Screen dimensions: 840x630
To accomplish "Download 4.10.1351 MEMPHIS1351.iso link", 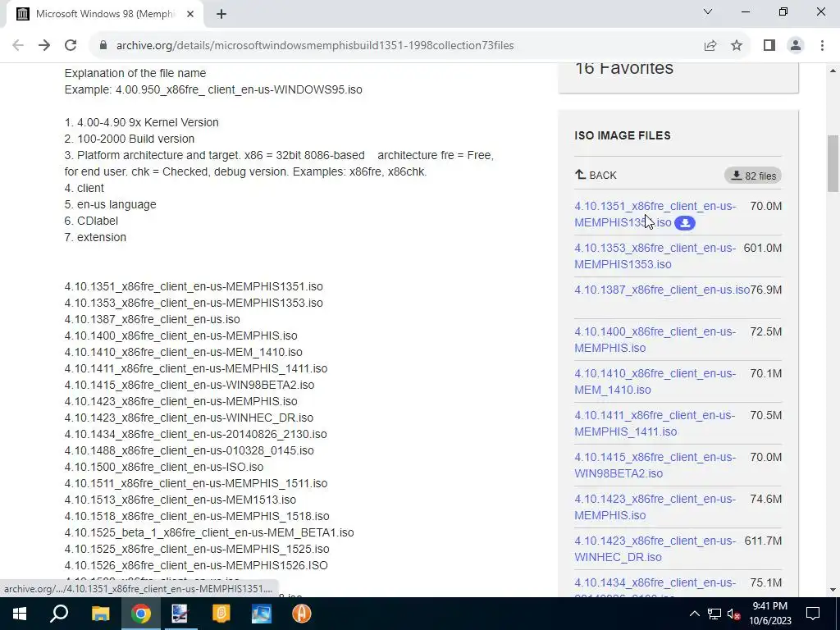I will 655,214.
